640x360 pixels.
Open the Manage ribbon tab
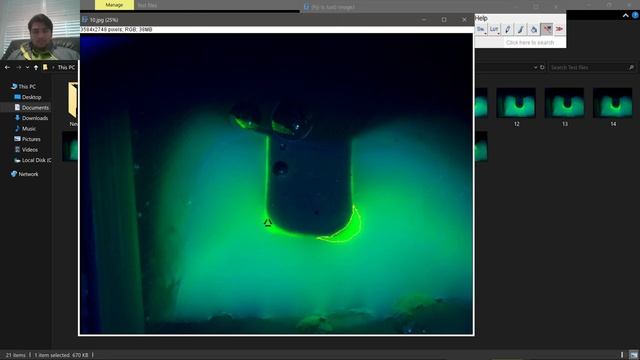pyautogui.click(x=114, y=5)
